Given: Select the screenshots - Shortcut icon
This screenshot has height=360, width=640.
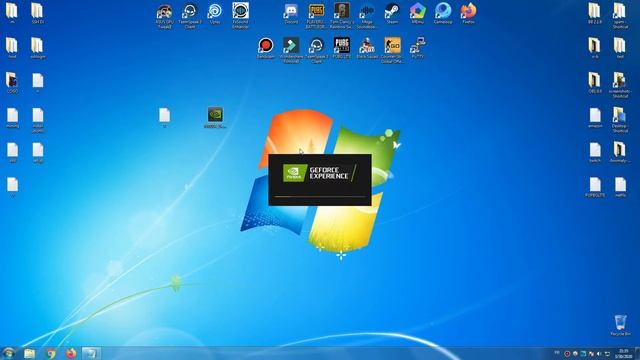Looking at the screenshot, I should tap(620, 85).
